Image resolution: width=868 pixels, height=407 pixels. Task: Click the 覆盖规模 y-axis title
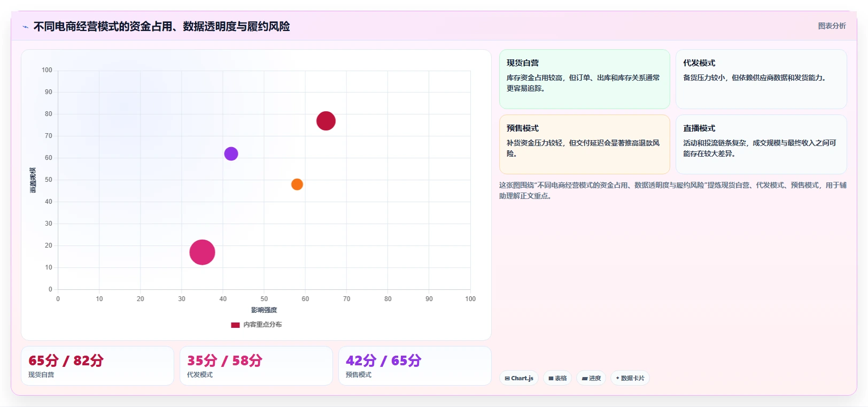click(x=33, y=180)
